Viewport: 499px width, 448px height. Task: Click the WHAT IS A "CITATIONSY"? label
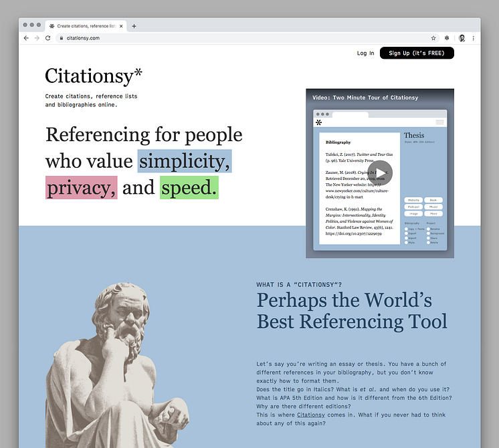tap(299, 285)
